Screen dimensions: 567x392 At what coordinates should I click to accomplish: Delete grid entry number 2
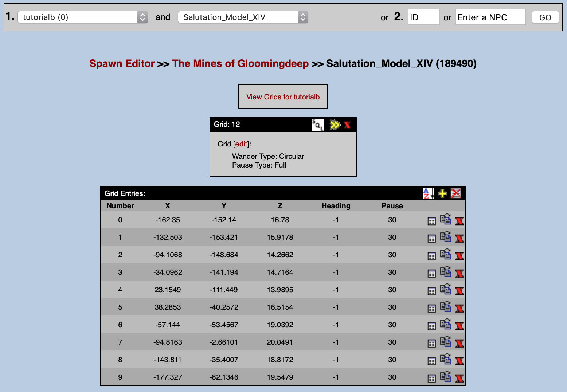tap(460, 256)
